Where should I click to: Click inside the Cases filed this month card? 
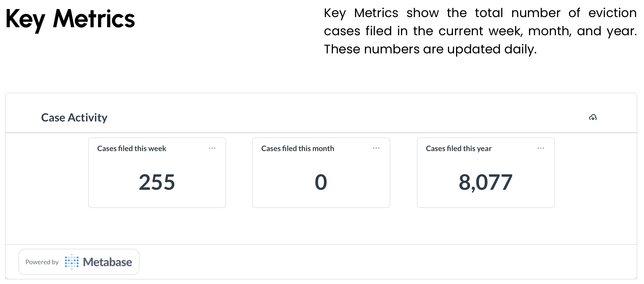click(x=321, y=173)
